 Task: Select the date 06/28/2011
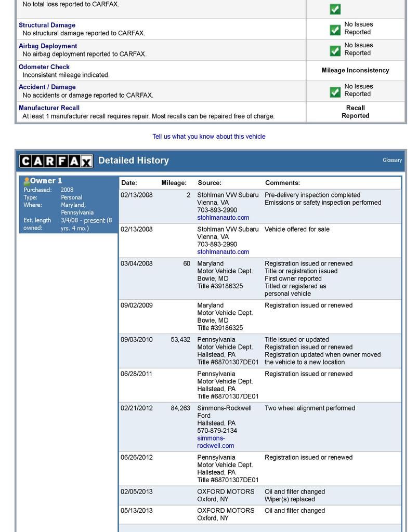coord(137,374)
